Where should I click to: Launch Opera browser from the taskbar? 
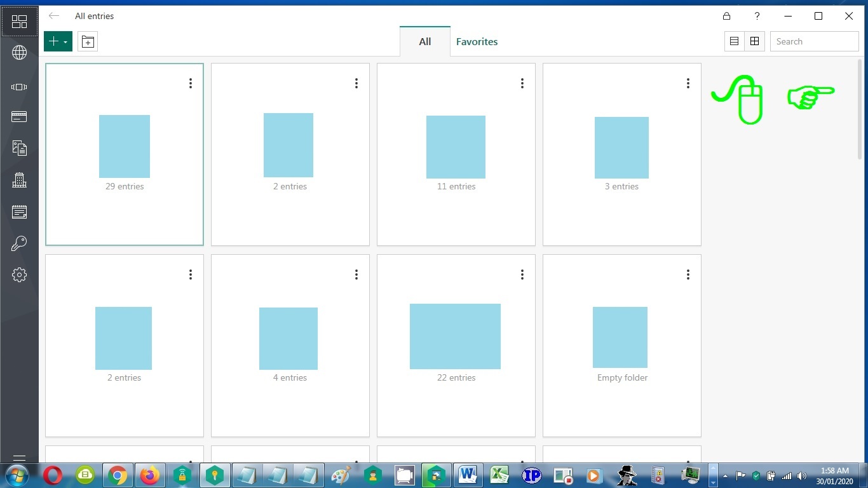click(53, 475)
